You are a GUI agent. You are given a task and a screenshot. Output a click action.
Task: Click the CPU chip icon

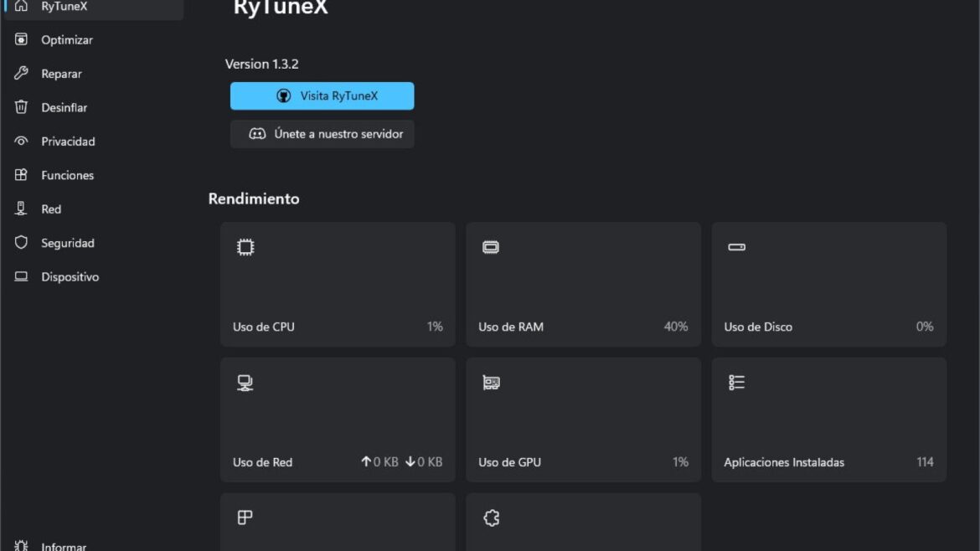pyautogui.click(x=245, y=247)
